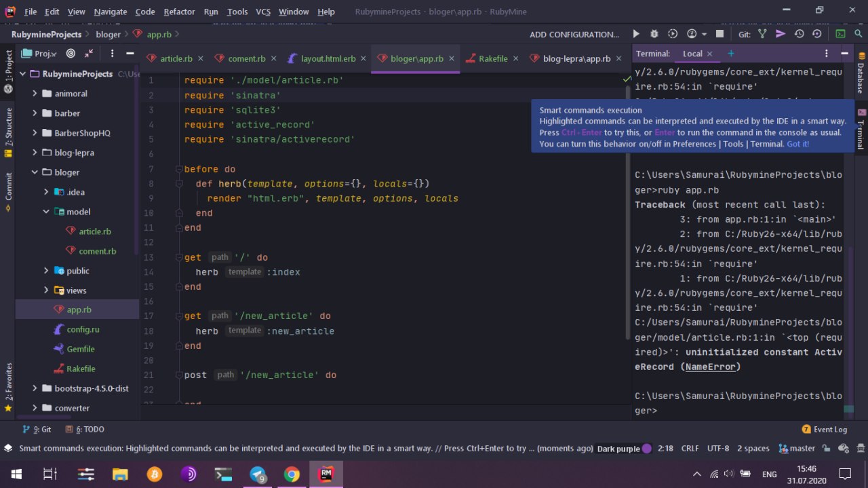Start debugging with the bug icon
This screenshot has width=868, height=488.
point(654,34)
